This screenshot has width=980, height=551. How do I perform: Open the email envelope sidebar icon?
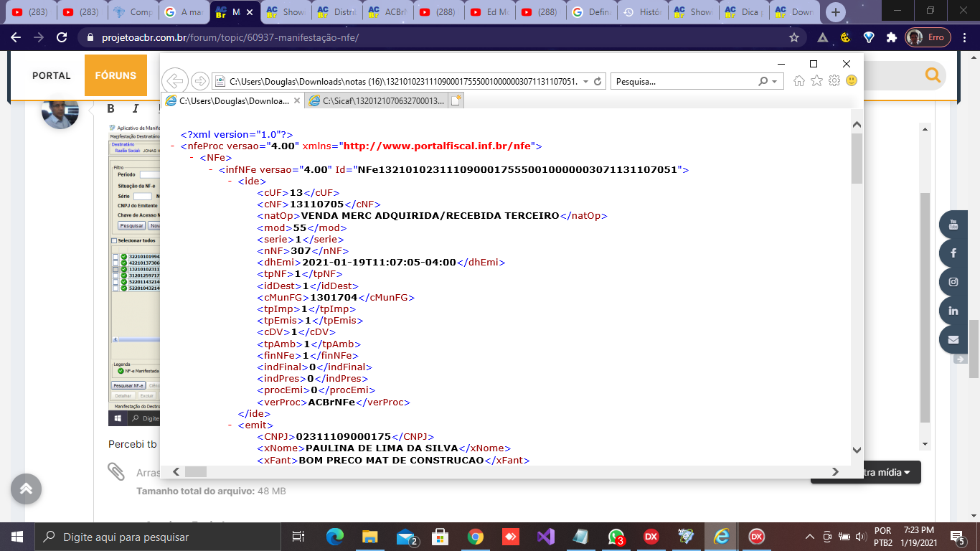(953, 339)
